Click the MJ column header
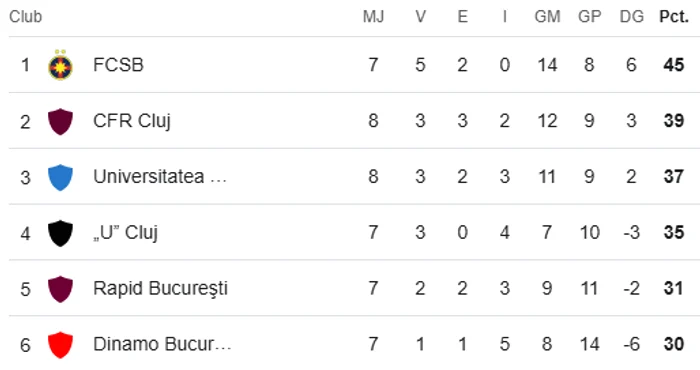 coord(374,17)
